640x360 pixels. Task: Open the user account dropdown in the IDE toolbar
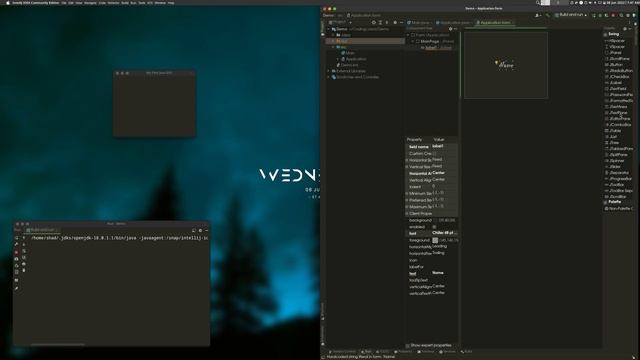click(x=539, y=15)
